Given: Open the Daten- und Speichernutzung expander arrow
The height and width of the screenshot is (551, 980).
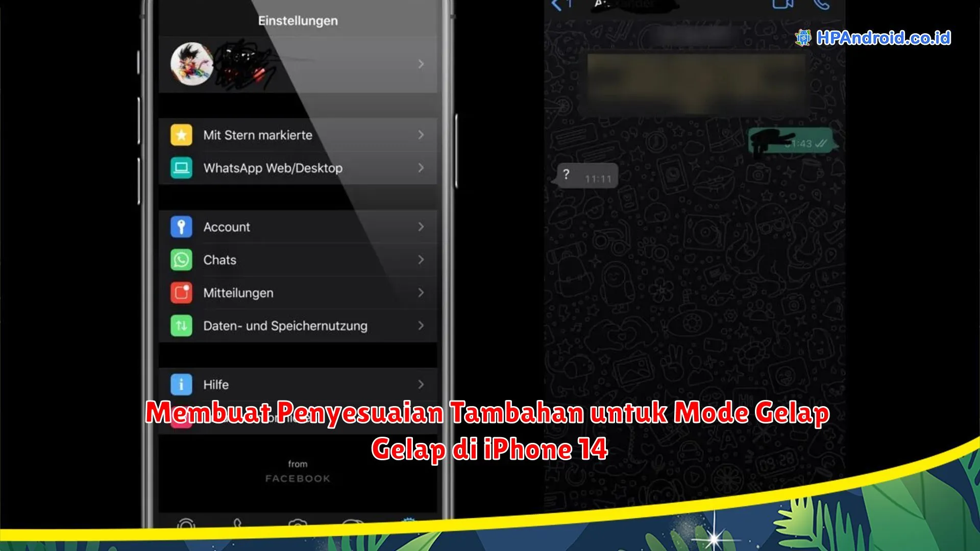Looking at the screenshot, I should pyautogui.click(x=423, y=325).
